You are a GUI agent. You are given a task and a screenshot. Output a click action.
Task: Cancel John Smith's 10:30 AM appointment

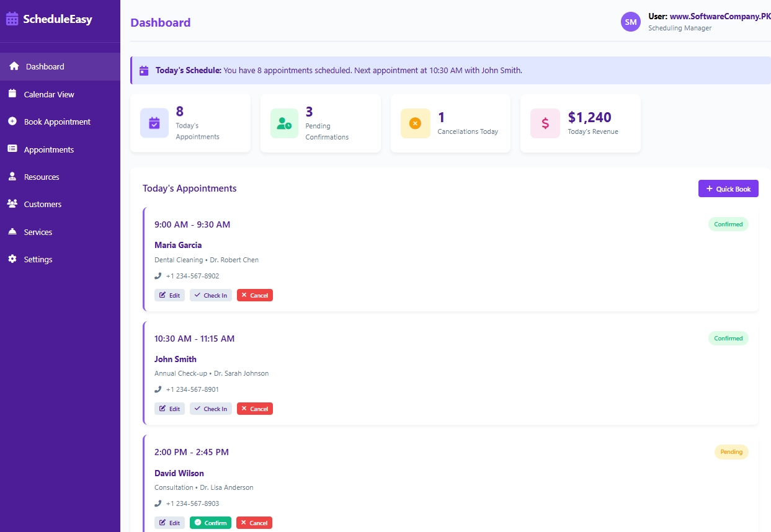click(x=255, y=409)
